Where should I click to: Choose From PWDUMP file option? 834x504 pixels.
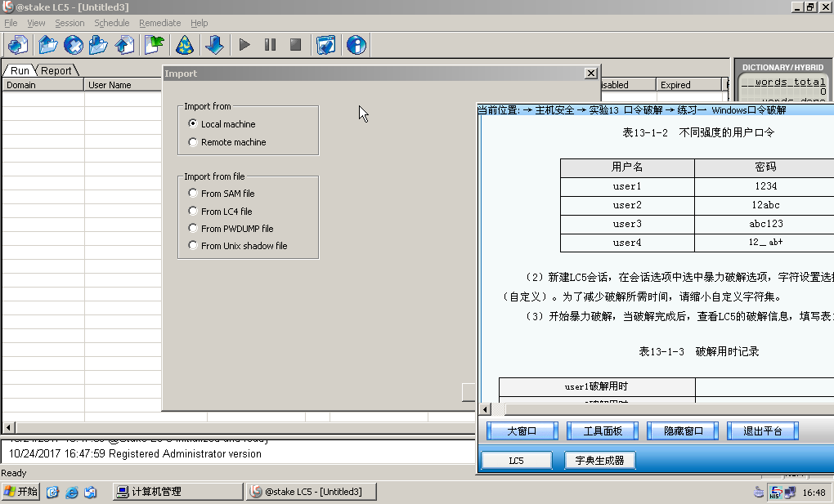click(231, 229)
